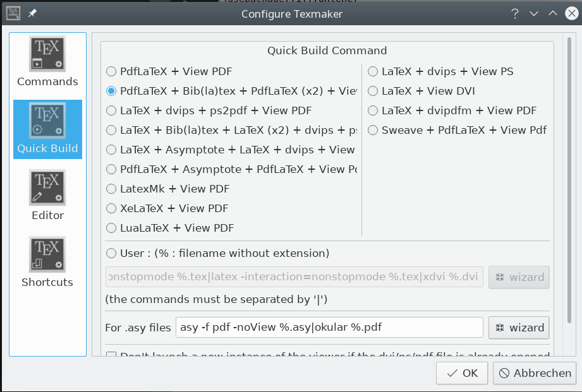
Task: Click the Abbrechen cancel button
Action: point(535,373)
